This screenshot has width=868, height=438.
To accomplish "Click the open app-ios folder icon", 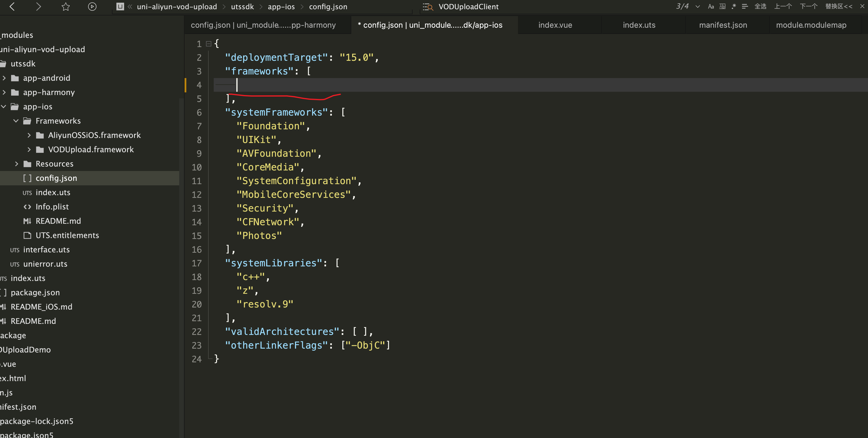I will tap(15, 107).
